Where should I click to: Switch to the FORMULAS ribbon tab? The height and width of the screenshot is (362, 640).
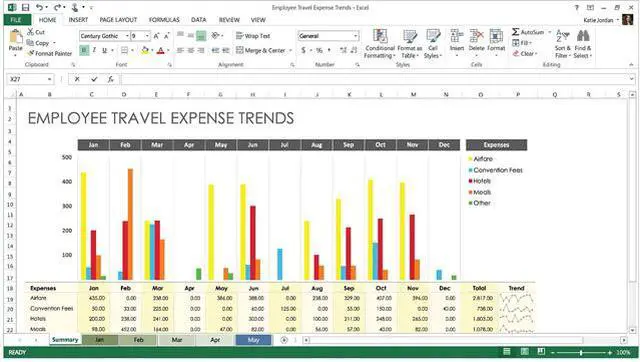[x=164, y=20]
